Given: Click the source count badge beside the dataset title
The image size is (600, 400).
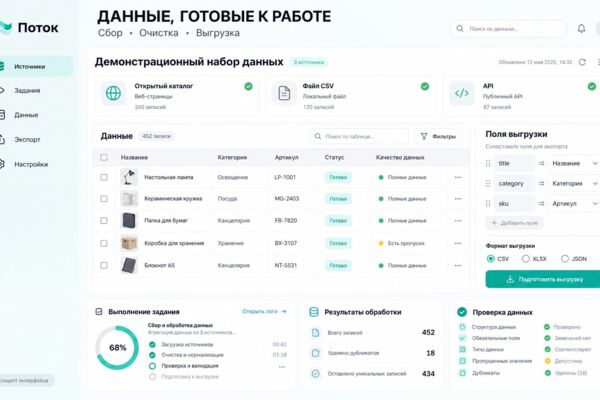Looking at the screenshot, I should (x=308, y=62).
